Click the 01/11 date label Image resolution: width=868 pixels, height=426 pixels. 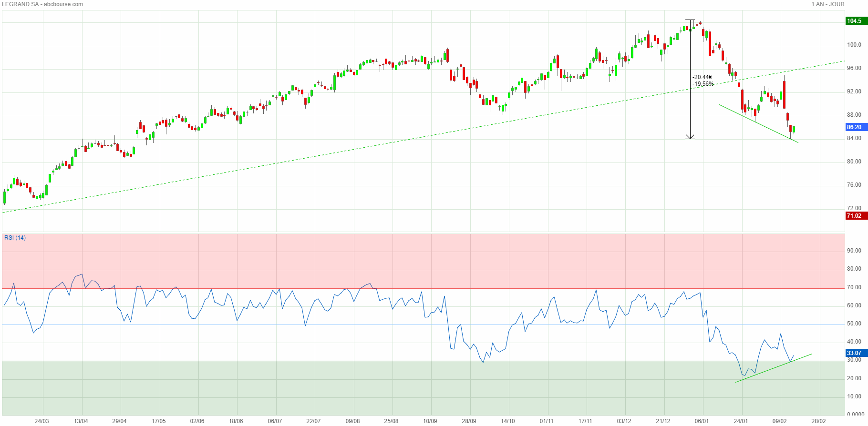(547, 421)
